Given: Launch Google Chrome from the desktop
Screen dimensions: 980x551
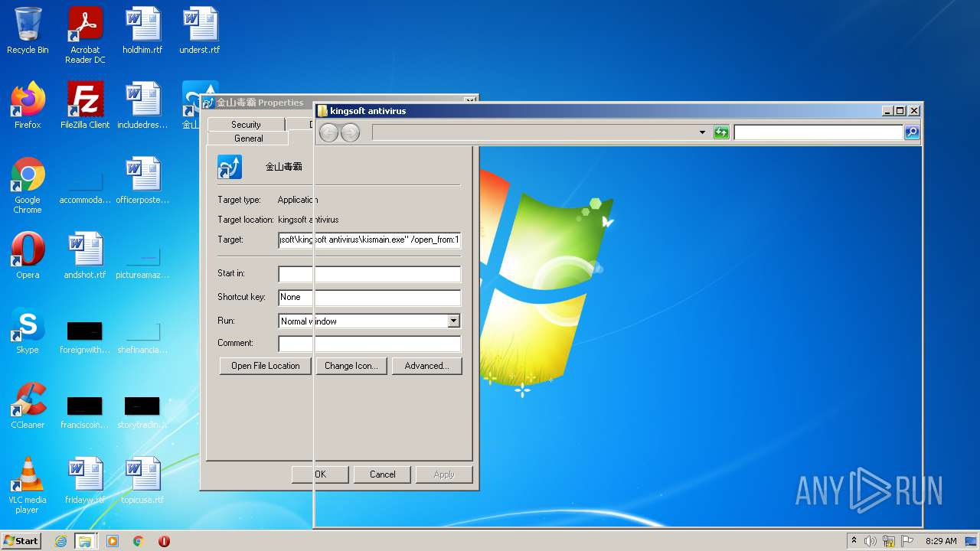Looking at the screenshot, I should (x=28, y=185).
